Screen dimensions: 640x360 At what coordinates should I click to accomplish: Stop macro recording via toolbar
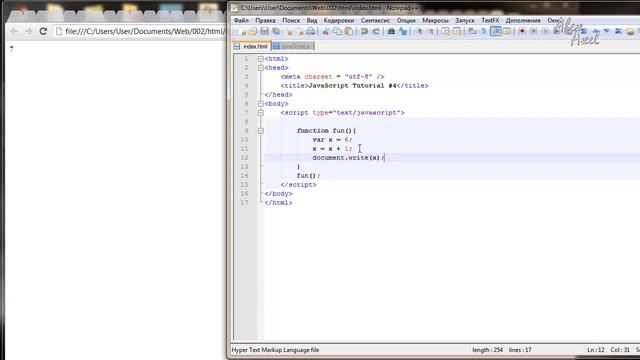pyautogui.click(x=533, y=31)
